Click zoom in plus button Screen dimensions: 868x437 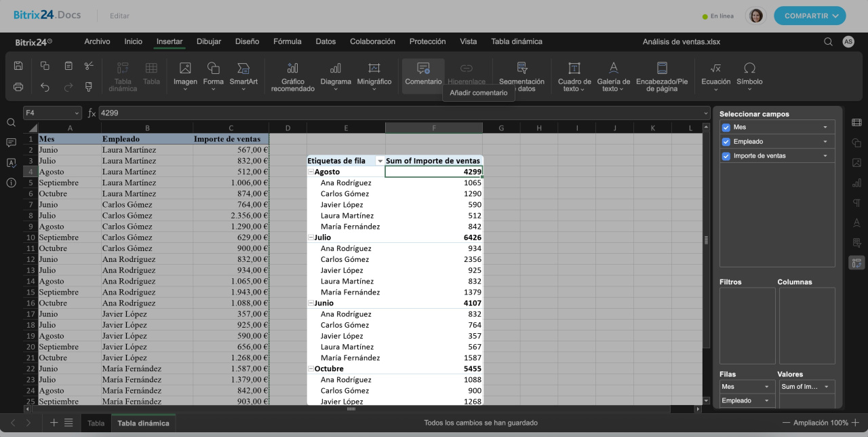[857, 423]
